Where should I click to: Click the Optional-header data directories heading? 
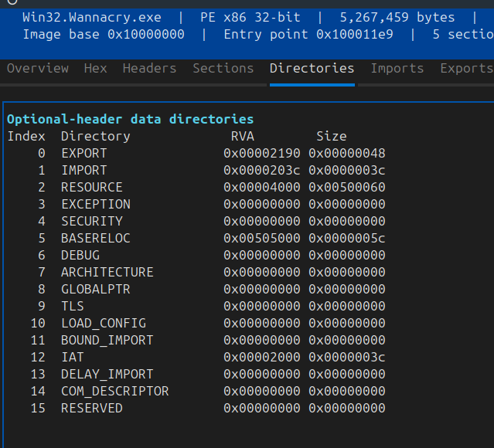point(131,119)
